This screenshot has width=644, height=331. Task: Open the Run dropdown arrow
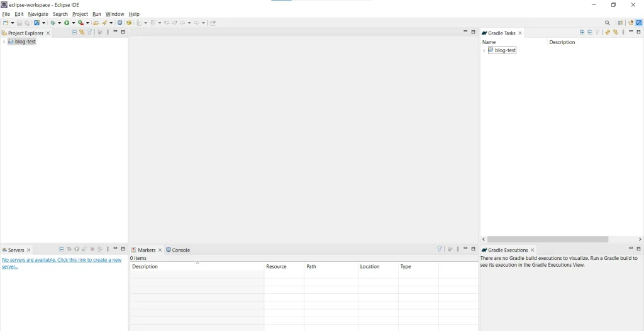coord(74,23)
